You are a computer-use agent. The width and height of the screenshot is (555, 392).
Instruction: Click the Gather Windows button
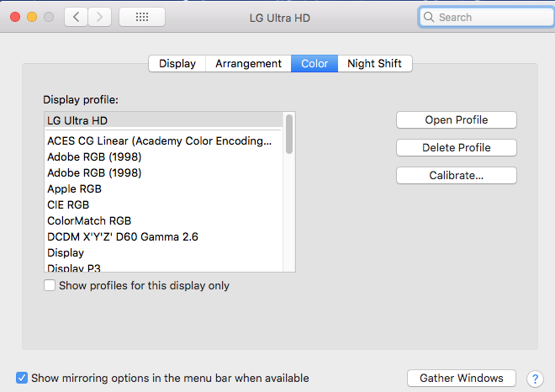[461, 379]
